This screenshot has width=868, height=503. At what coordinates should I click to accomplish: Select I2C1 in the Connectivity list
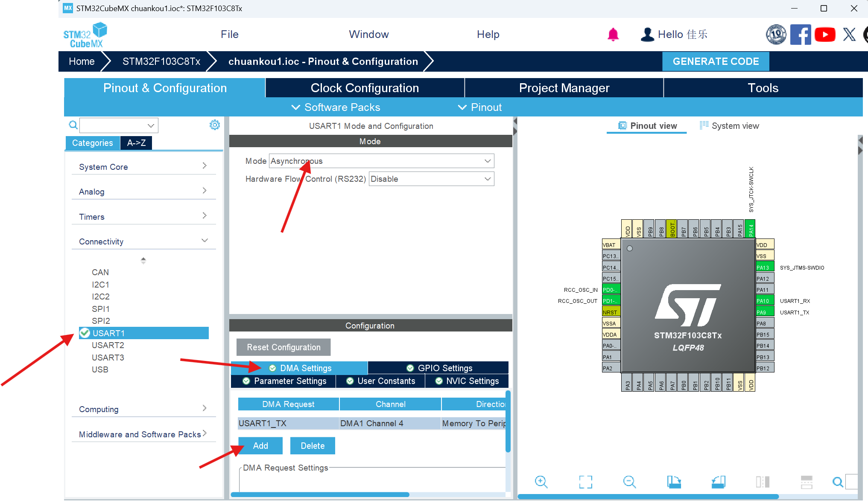pyautogui.click(x=100, y=285)
